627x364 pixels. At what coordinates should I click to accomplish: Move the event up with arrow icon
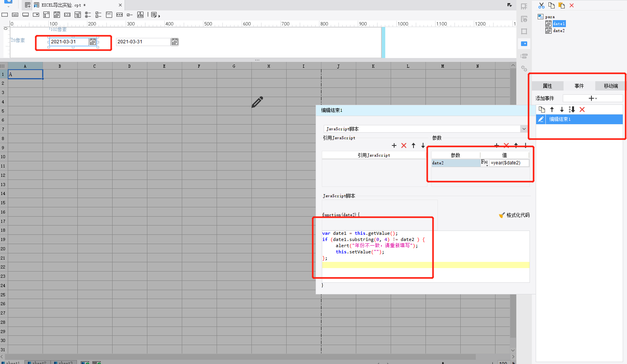(x=552, y=110)
